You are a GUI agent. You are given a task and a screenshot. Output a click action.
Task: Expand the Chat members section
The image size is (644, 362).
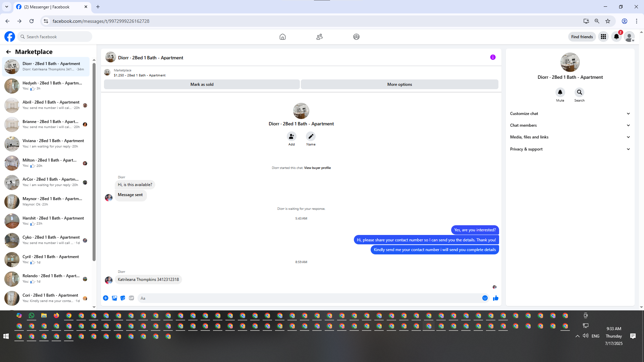570,125
